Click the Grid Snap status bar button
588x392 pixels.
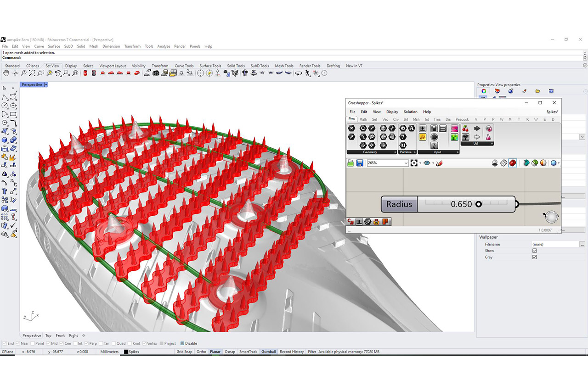[x=184, y=352]
